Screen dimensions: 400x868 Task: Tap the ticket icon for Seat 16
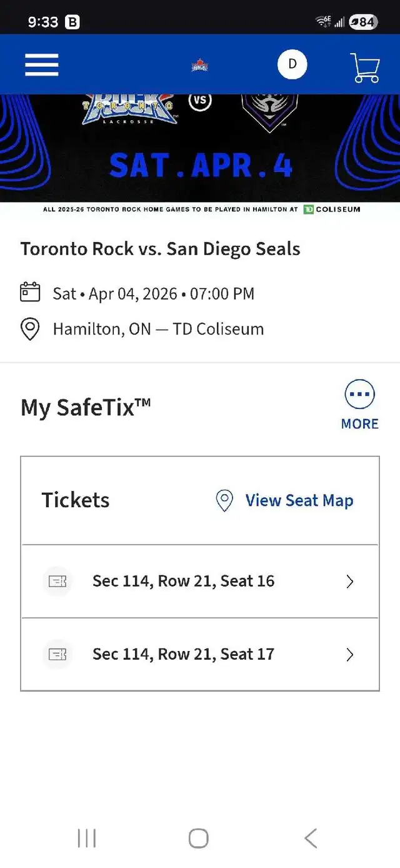pos(57,581)
